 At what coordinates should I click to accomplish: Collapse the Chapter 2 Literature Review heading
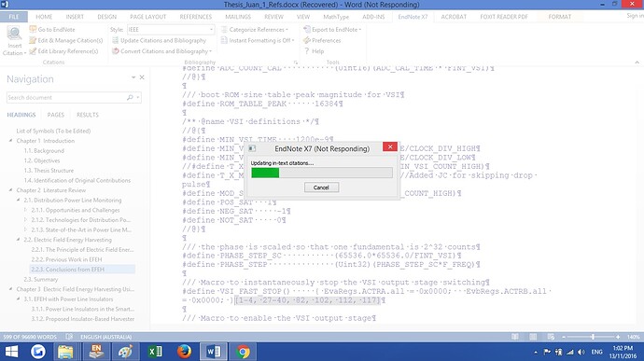pos(10,190)
